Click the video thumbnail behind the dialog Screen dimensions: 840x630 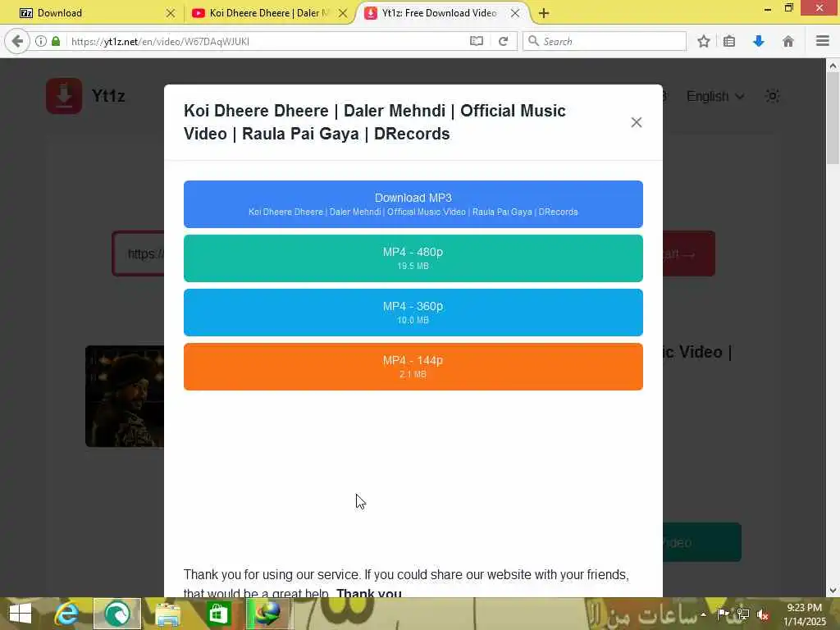coord(125,396)
